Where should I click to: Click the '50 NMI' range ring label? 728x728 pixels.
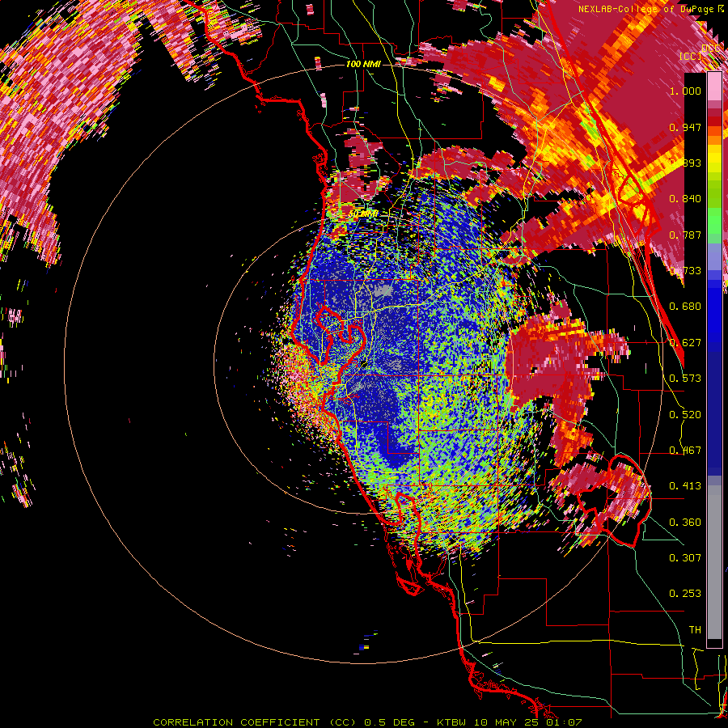coord(363,214)
